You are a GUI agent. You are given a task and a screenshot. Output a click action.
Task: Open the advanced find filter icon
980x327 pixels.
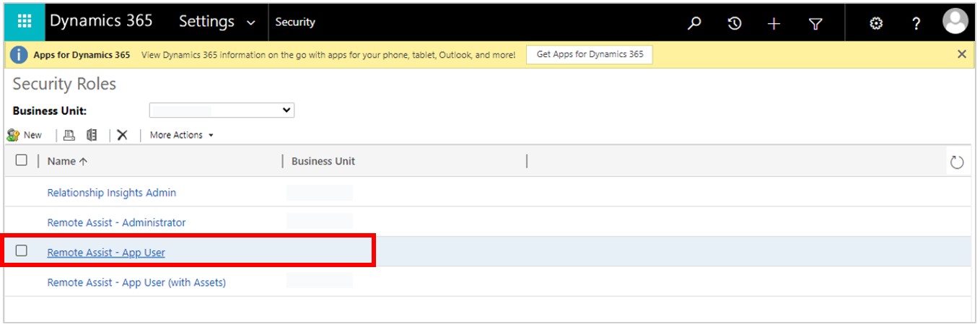click(x=815, y=24)
